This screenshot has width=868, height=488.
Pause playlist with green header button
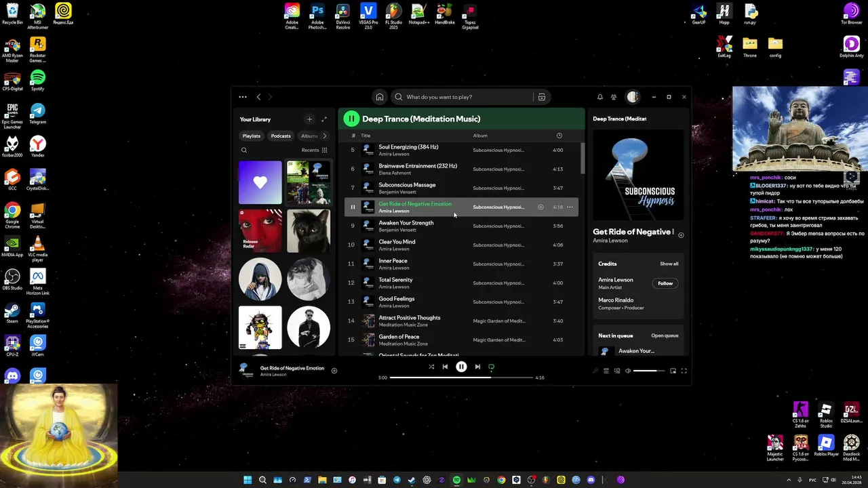(x=351, y=119)
